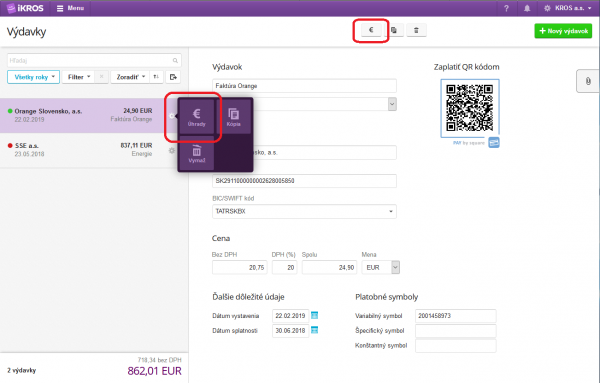Click the Dátum splatnosti date field

click(x=290, y=330)
